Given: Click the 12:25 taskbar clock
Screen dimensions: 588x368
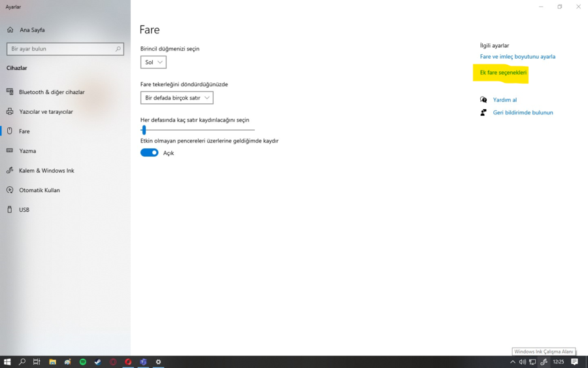Looking at the screenshot, I should (559, 362).
